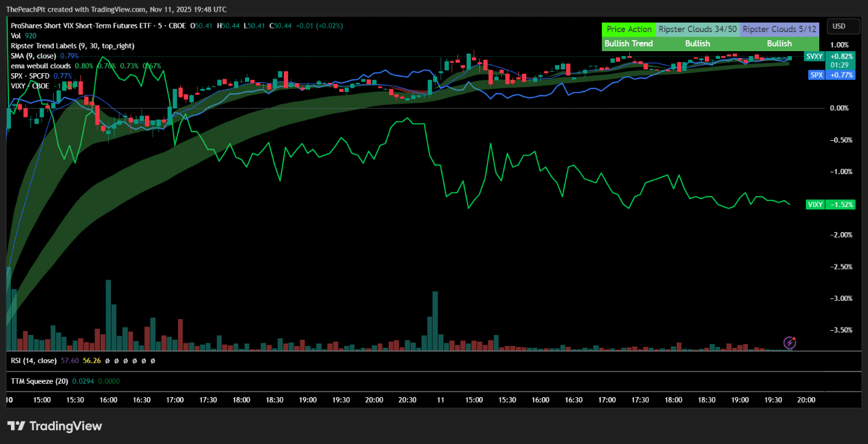Click the VIXY price scale label
The width and height of the screenshot is (868, 444).
coord(814,205)
